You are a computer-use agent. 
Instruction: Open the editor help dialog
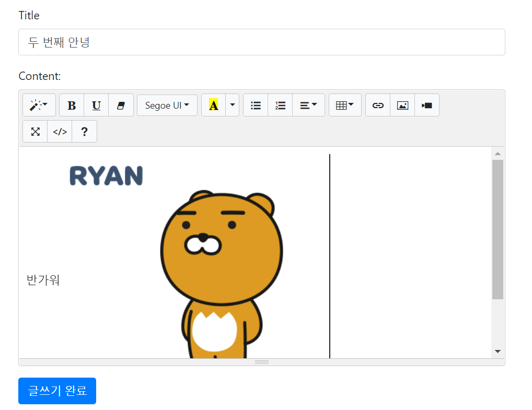point(85,131)
